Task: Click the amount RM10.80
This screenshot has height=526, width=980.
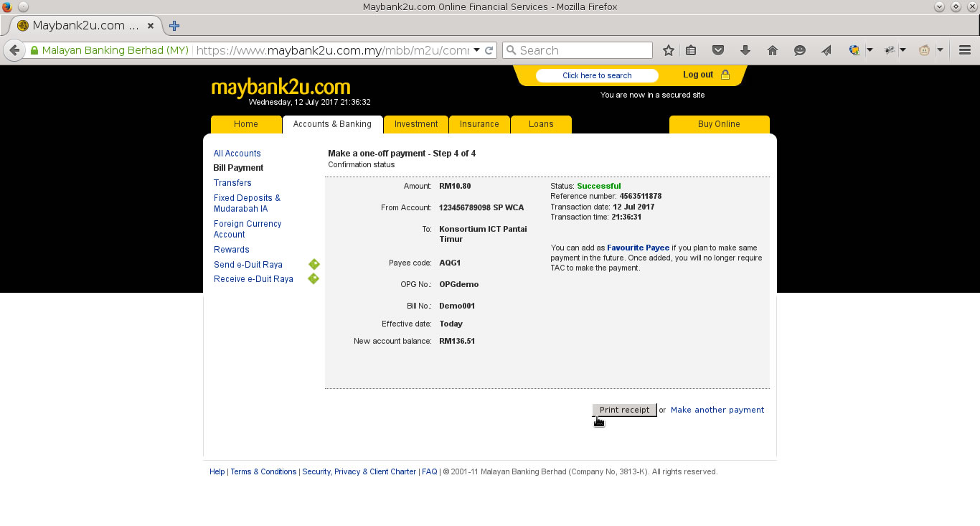Action: (455, 186)
